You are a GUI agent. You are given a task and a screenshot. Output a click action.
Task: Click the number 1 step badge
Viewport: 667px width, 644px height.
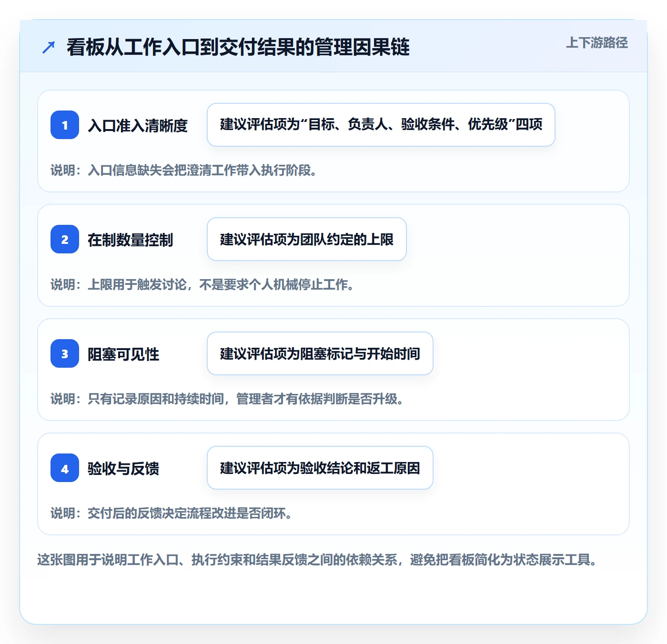pyautogui.click(x=65, y=125)
